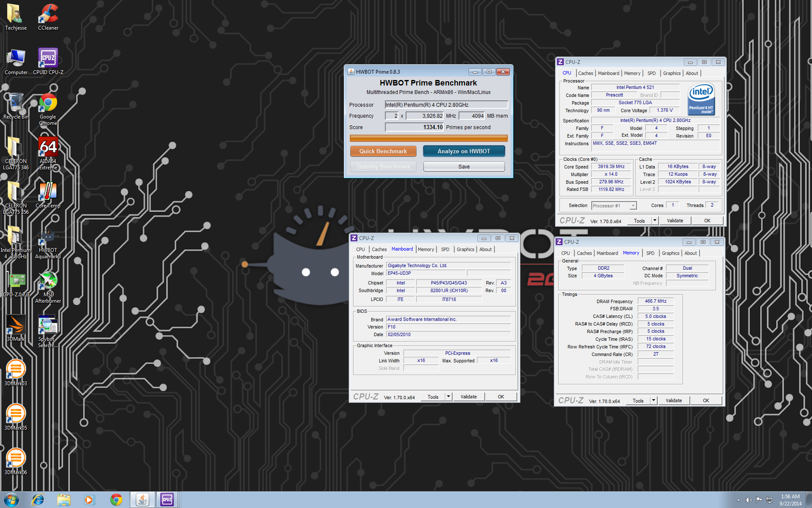Open the Recycle Bin
The image size is (812, 508).
coord(16,106)
